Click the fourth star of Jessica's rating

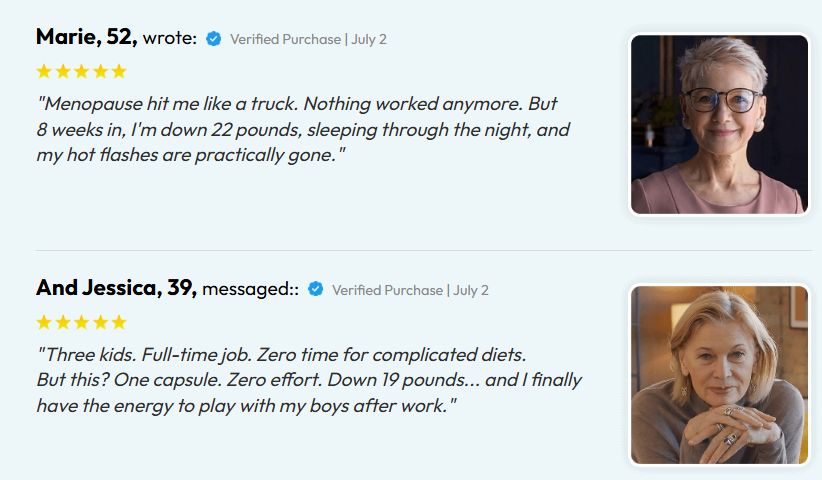coord(101,322)
